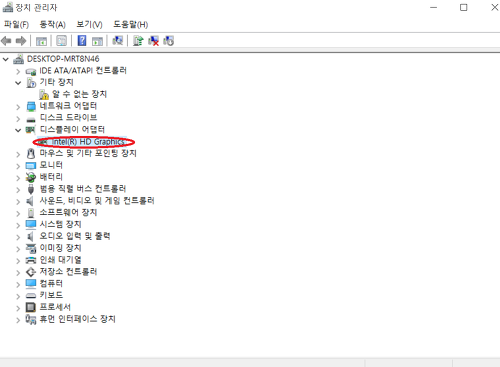500x367 pixels.
Task: Expand the 디스크 드라이브 category
Action: pyautogui.click(x=18, y=119)
